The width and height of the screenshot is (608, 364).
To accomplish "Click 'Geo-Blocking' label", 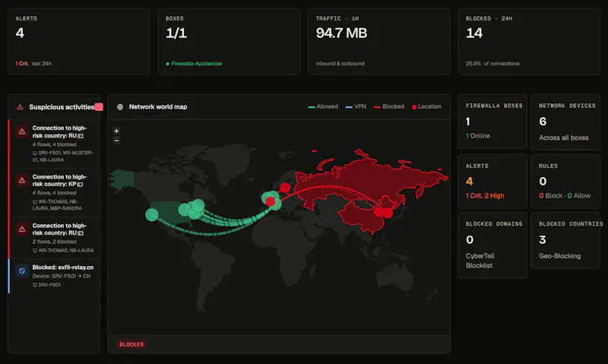I will [x=559, y=256].
